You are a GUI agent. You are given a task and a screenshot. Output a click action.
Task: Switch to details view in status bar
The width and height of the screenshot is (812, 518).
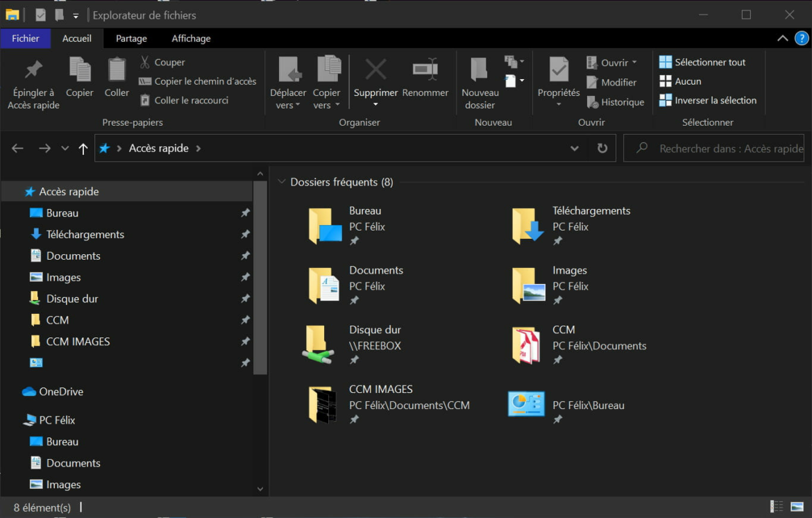pos(777,507)
